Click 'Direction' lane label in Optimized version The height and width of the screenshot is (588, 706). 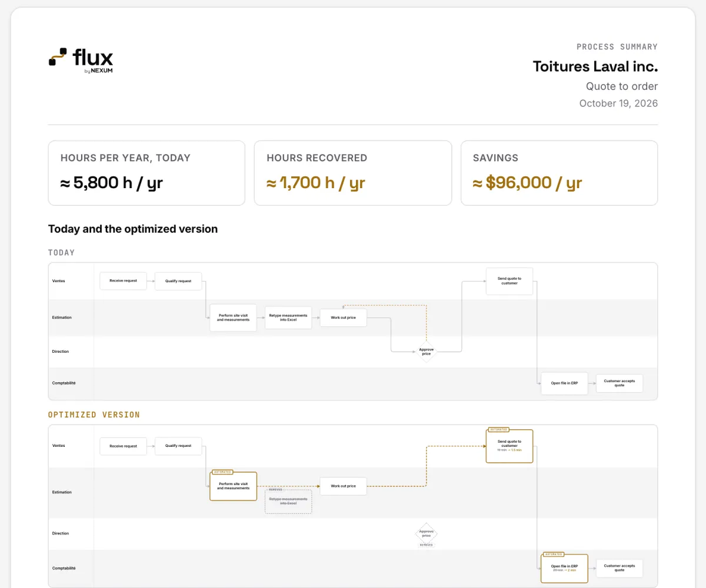click(61, 533)
